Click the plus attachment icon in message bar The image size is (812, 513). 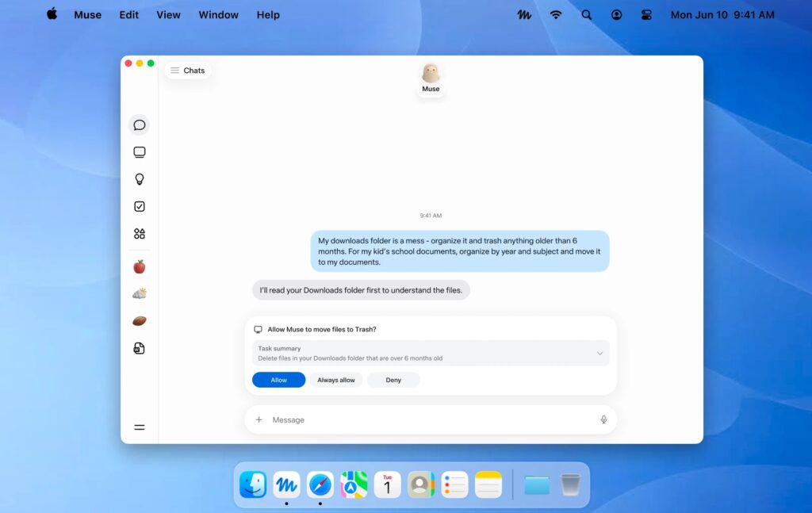(x=259, y=419)
